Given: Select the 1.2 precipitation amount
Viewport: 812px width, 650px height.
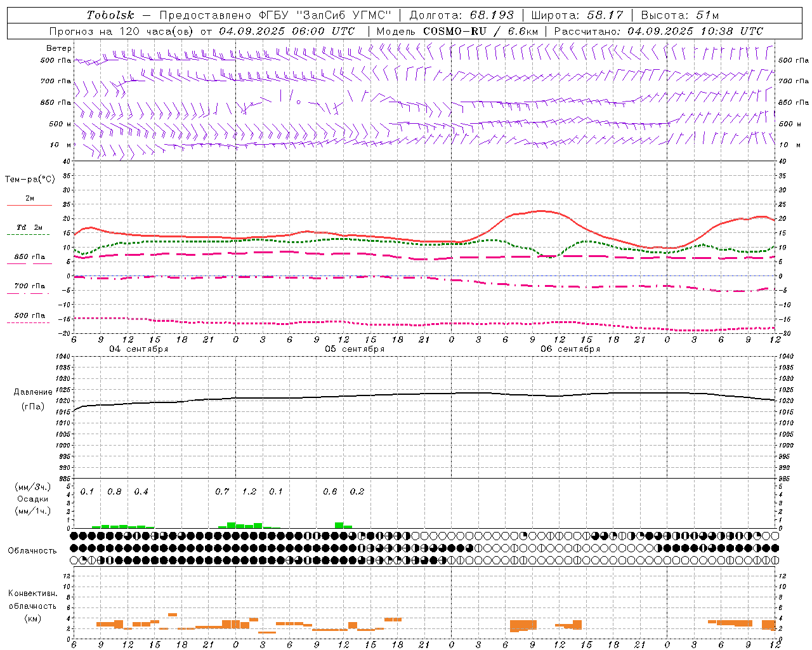Looking at the screenshot, I should (249, 492).
